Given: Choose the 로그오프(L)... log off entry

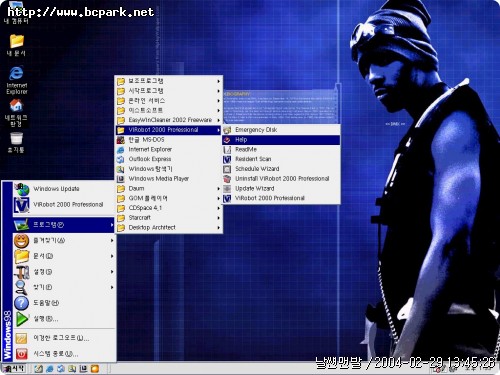Looking at the screenshot, I should 64,338.
